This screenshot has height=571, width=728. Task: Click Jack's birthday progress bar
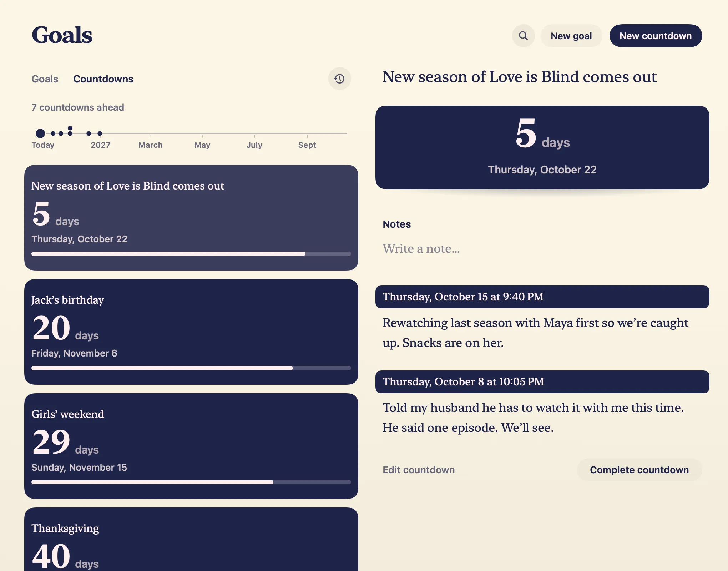point(191,368)
